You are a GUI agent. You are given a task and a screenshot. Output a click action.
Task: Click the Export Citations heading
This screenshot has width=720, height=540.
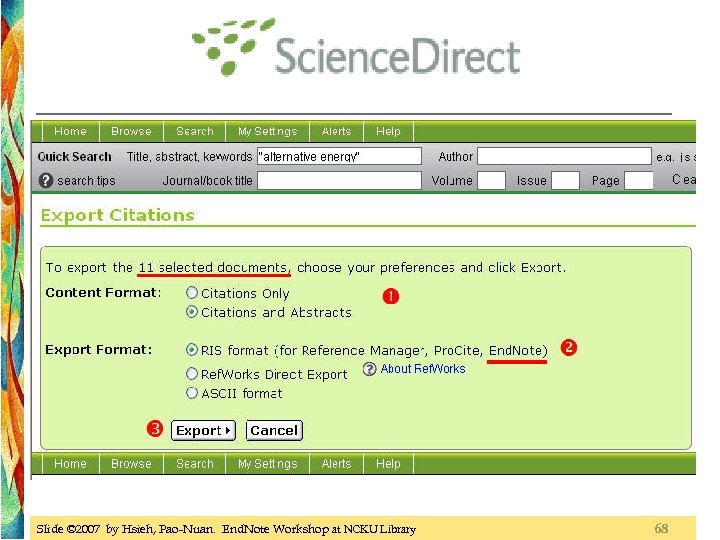click(x=118, y=215)
